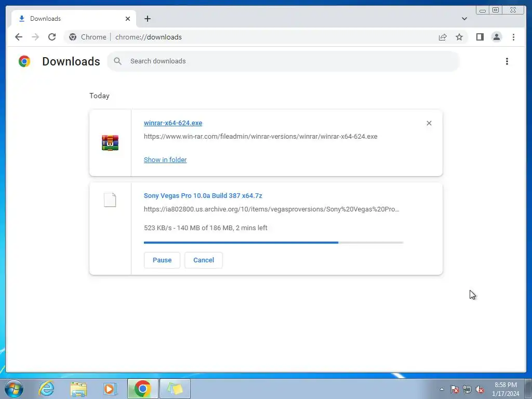This screenshot has width=532, height=399.
Task: Open Chrome's three-dot main menu
Action: pos(513,37)
